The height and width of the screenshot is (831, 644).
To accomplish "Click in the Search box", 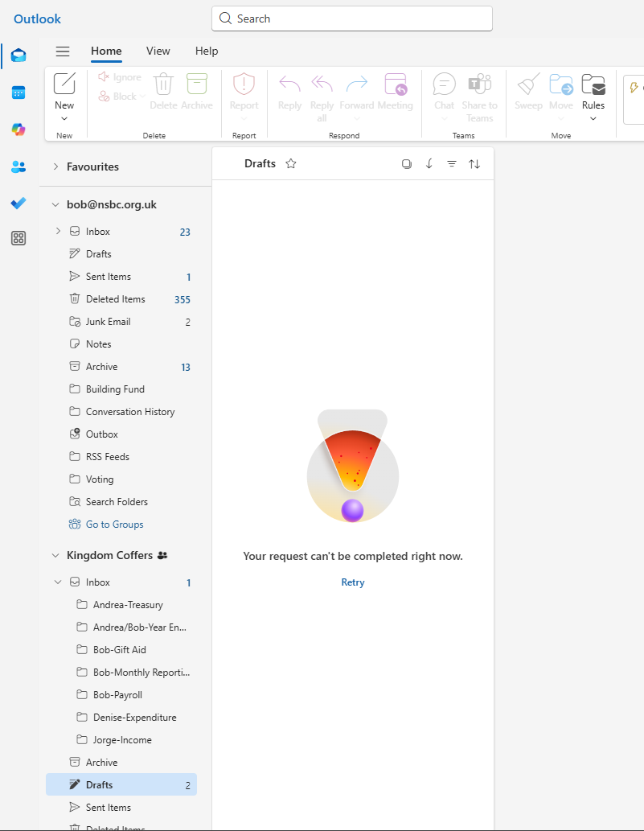I will (x=352, y=19).
